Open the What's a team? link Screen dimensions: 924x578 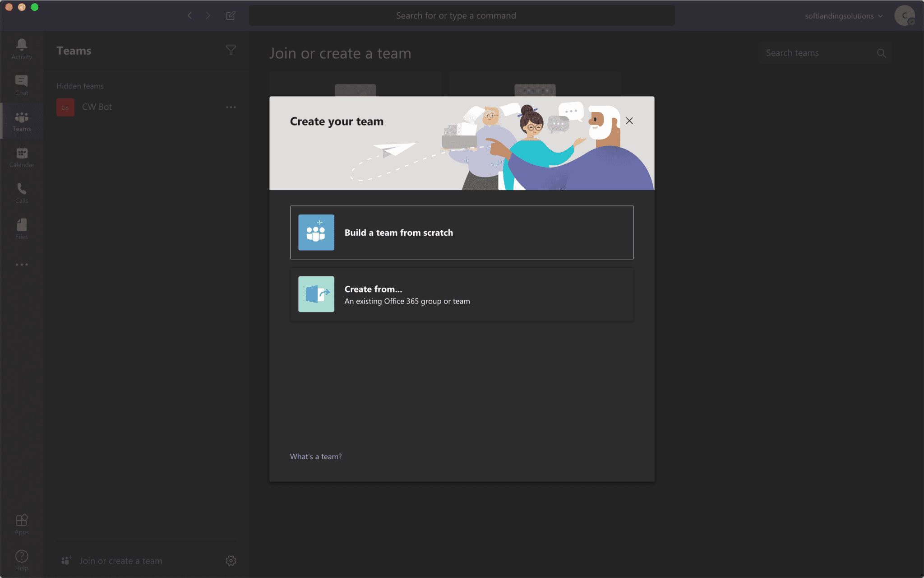pos(315,457)
